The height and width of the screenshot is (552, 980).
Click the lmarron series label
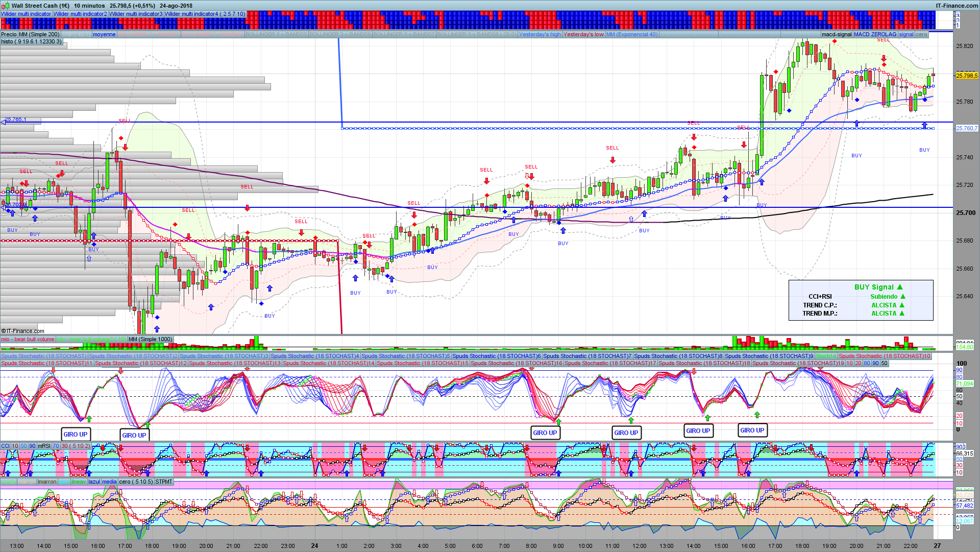pos(47,482)
